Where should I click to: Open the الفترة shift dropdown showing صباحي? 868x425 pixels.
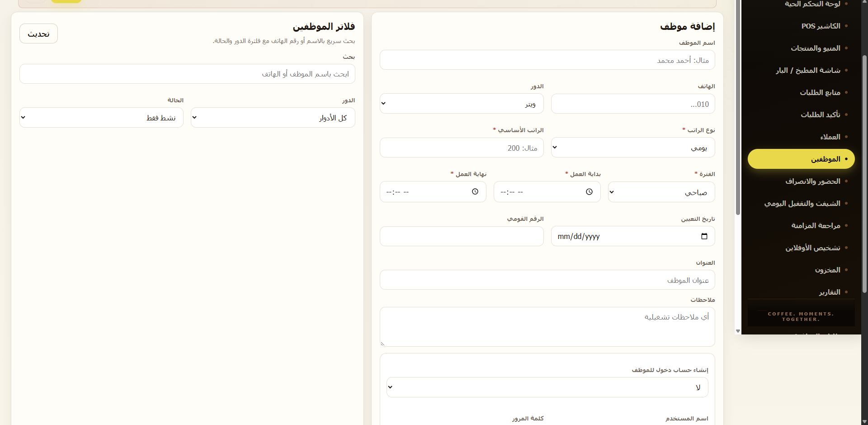[661, 192]
